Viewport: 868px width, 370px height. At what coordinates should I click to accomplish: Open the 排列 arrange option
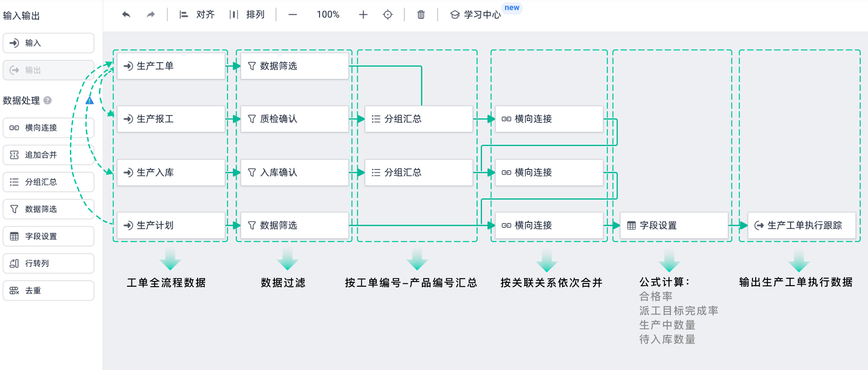247,15
